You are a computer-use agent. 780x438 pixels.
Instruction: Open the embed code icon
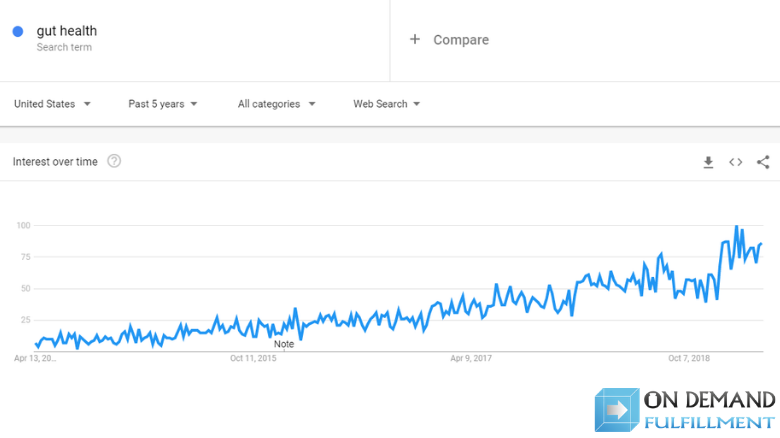[736, 162]
